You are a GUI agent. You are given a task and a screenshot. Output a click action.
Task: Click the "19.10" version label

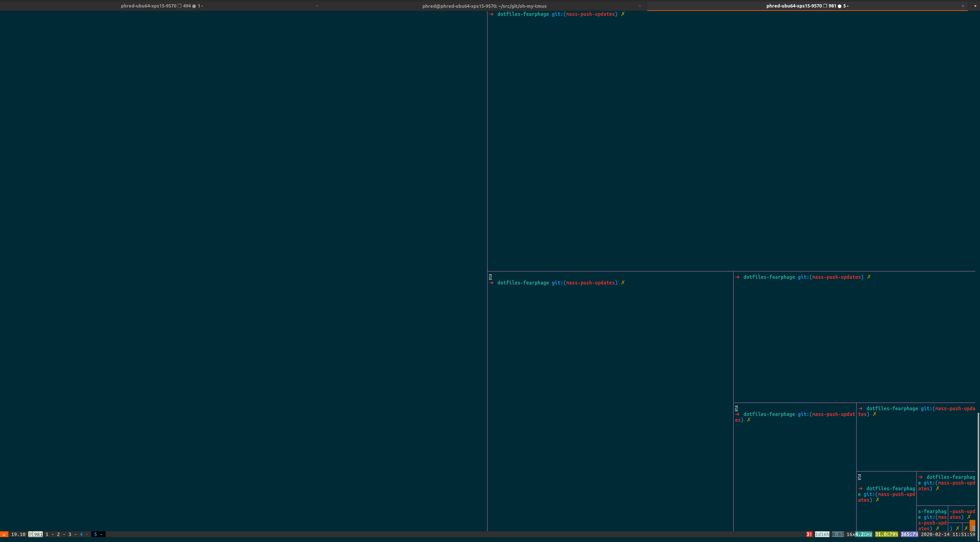[x=18, y=534]
